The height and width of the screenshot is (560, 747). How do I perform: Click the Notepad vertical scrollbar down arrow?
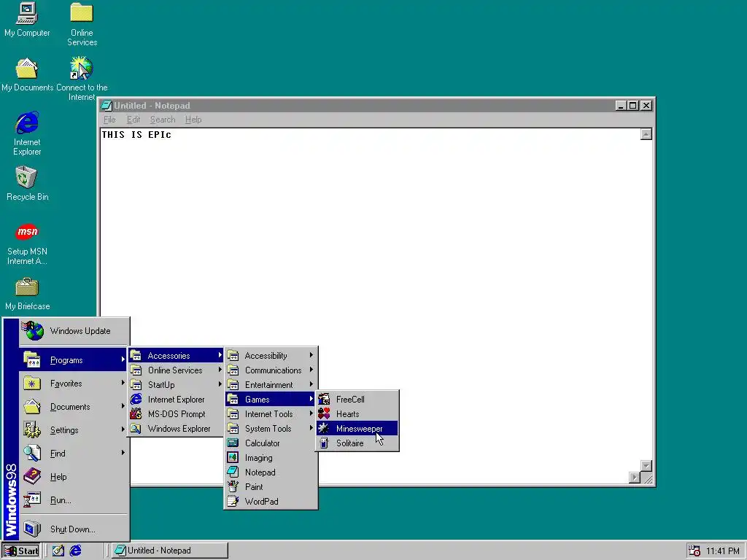point(646,466)
